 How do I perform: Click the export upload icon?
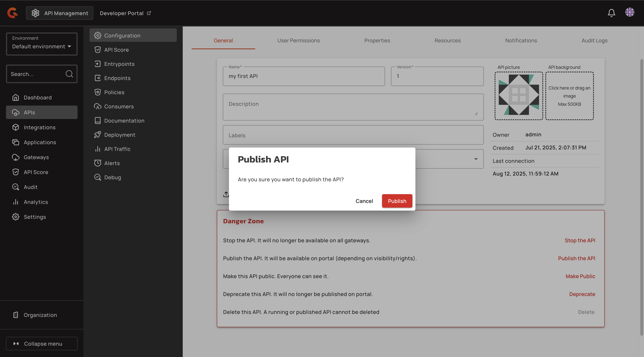pos(226,194)
